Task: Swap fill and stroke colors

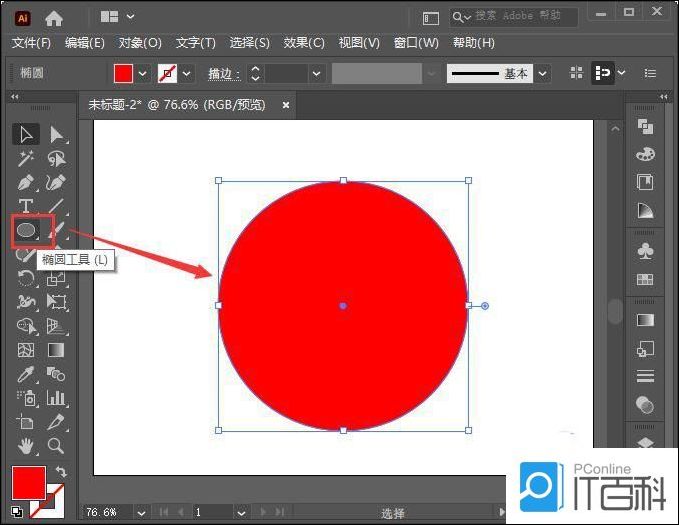Action: click(61, 471)
